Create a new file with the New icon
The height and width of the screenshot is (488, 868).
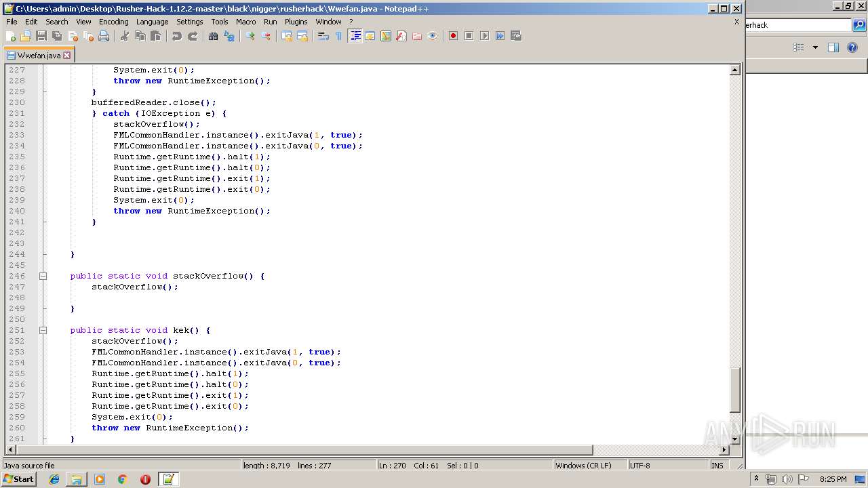point(11,36)
